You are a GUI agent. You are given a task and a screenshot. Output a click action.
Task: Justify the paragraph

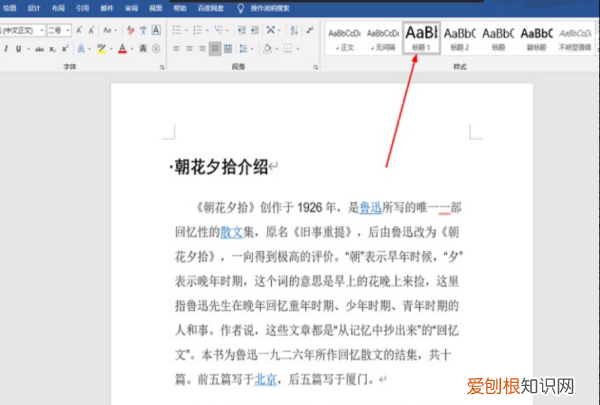tap(215, 49)
